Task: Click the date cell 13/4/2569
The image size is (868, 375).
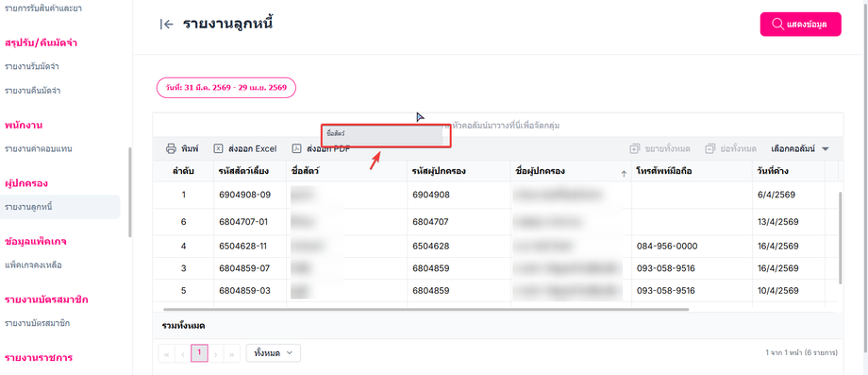Action: pos(789,222)
